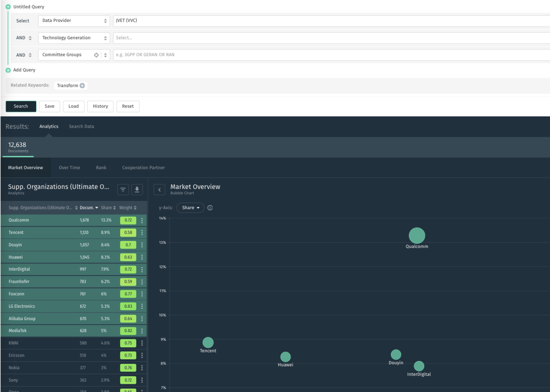Select the Over Time tab

[70, 168]
